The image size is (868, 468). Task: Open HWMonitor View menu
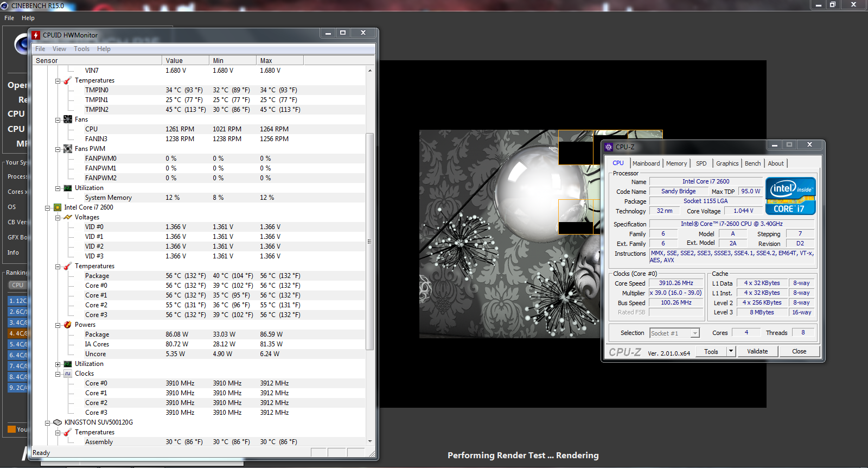tap(59, 49)
